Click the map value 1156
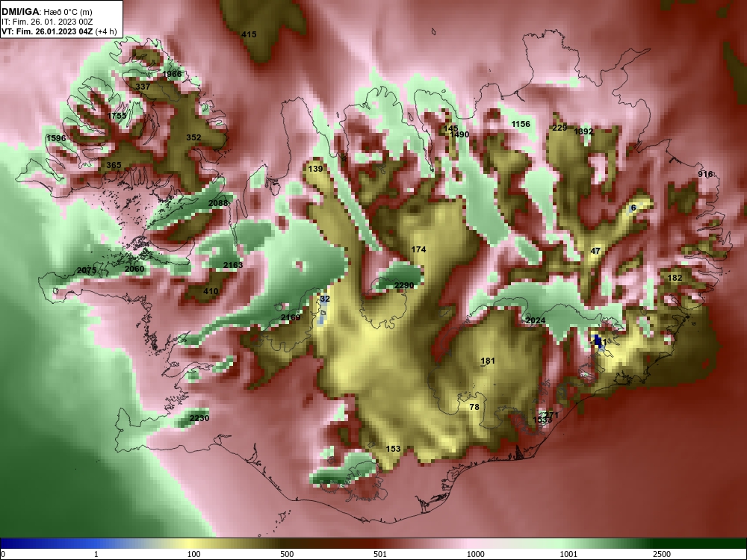Screen dimensions: 747x560 (521, 124)
